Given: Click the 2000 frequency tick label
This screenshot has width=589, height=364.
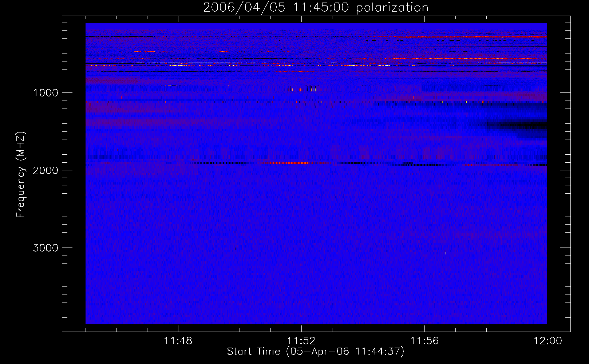Looking at the screenshot, I should tap(46, 170).
